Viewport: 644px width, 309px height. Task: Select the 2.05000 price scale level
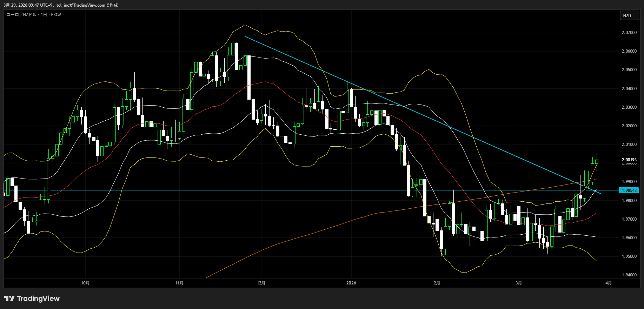tap(629, 70)
